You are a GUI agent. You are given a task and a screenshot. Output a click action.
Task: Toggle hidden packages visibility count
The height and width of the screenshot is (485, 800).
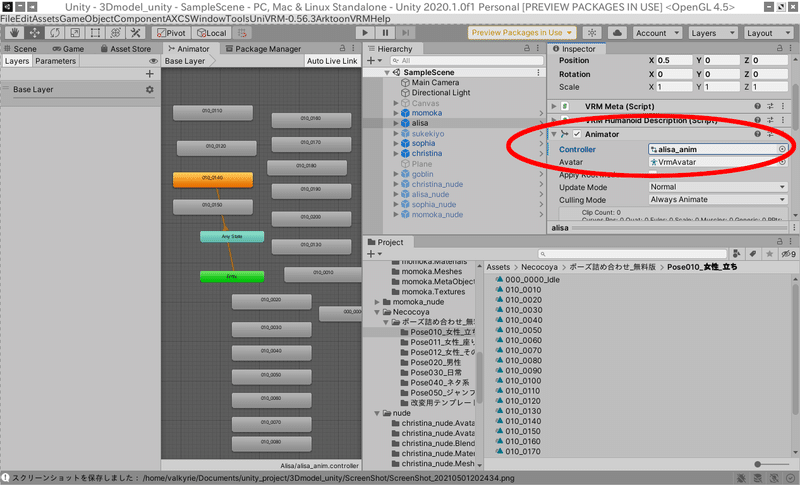788,253
